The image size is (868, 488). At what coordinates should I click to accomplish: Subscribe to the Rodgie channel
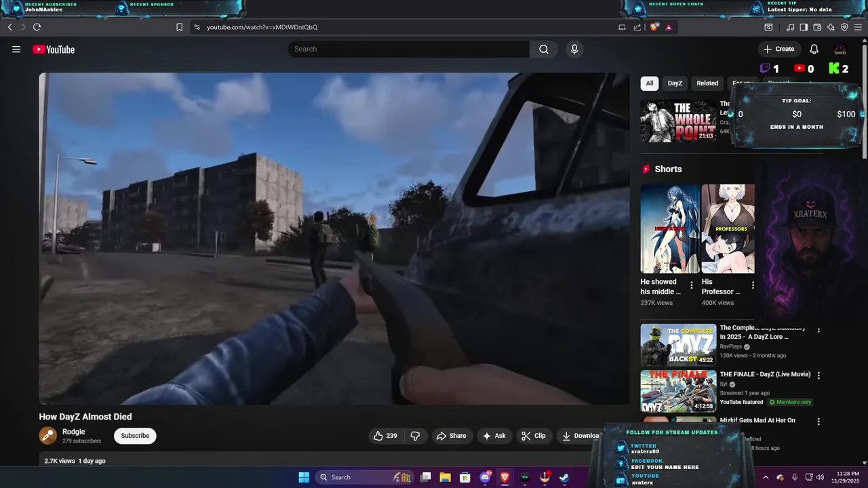pos(135,436)
